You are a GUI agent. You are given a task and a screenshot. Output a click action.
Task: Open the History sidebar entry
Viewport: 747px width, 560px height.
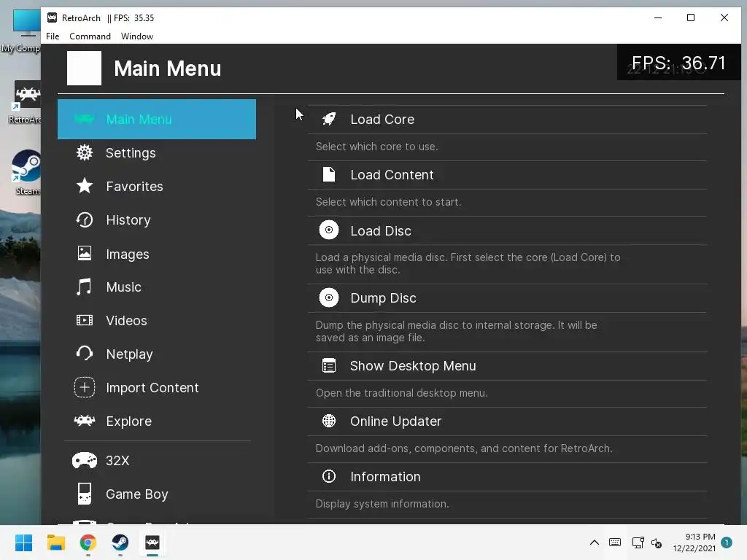coord(128,220)
